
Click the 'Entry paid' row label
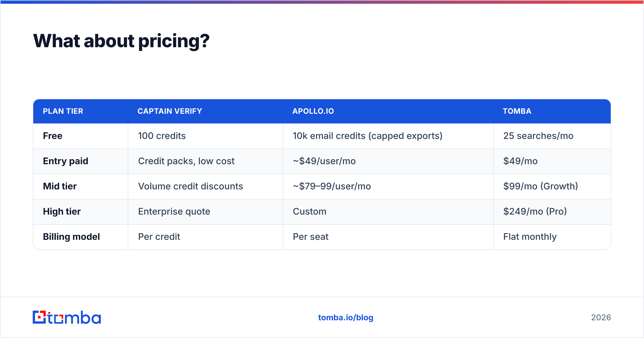tap(66, 161)
